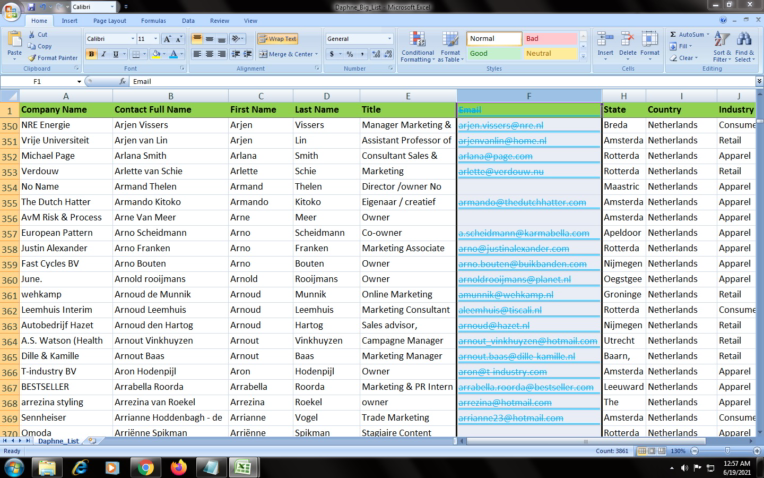Apply Comma Style format

362,54
